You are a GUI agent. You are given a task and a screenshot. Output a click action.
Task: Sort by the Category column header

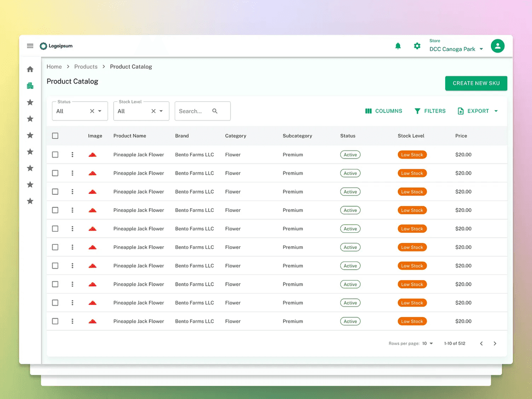[235, 136]
